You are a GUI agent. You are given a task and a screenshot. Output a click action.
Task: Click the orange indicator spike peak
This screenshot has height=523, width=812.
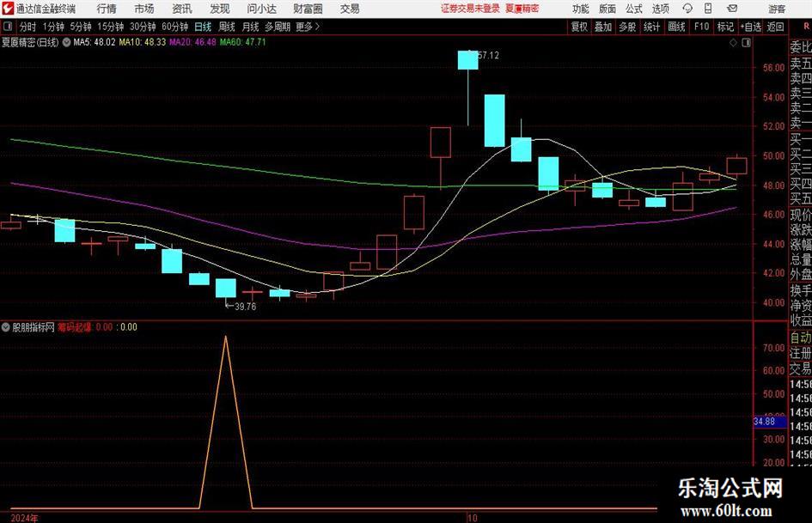coord(226,338)
